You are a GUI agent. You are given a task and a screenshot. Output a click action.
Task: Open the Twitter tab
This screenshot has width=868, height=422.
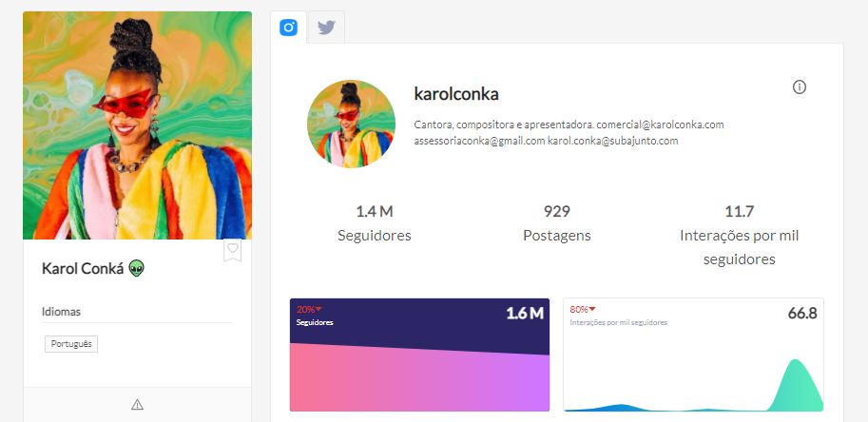[x=327, y=28]
